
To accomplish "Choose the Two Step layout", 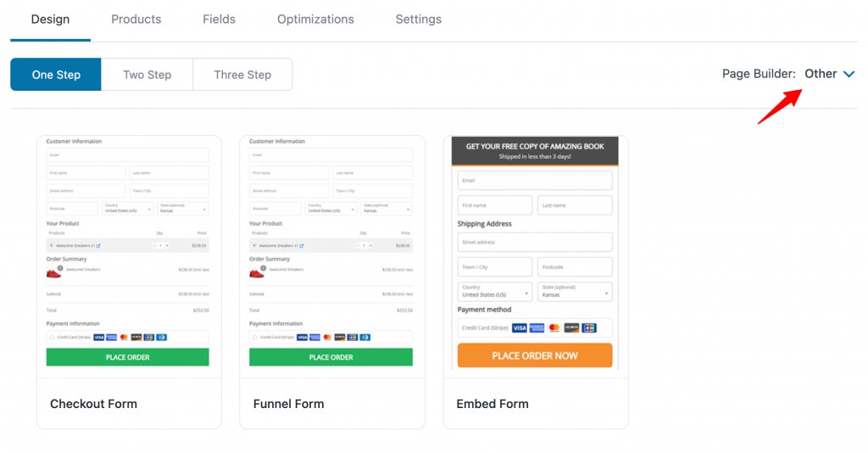I will pyautogui.click(x=147, y=74).
